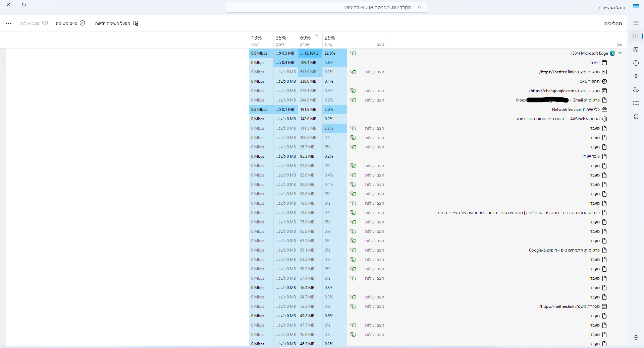Screen dimensions: 644x348
Task: Click the GPU process gear icon
Action: click(604, 81)
